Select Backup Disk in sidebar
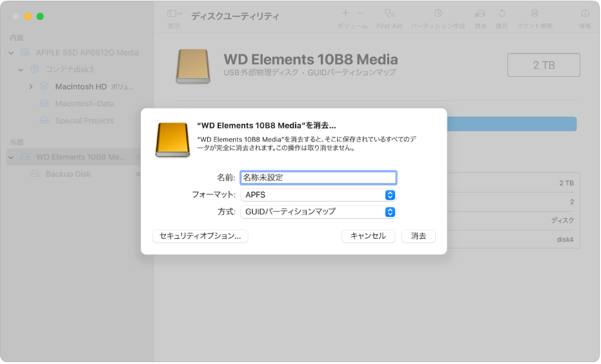Image resolution: width=601 pixels, height=364 pixels. point(68,174)
